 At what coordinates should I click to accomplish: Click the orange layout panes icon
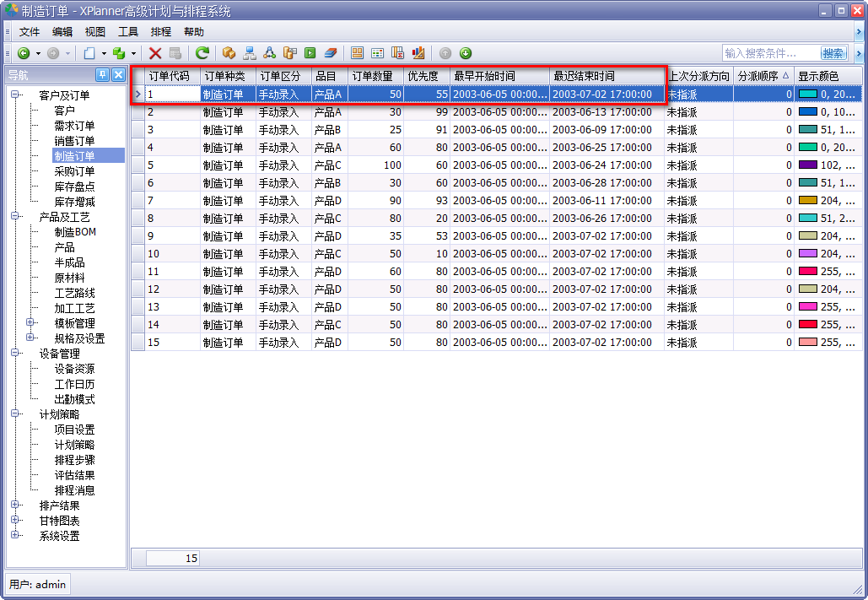[358, 53]
